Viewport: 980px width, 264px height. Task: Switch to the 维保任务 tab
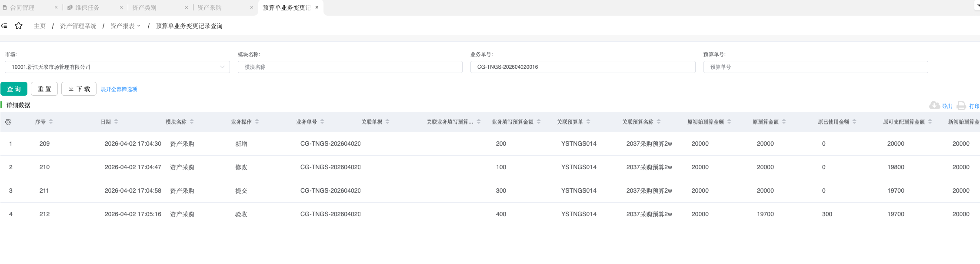pyautogui.click(x=87, y=7)
